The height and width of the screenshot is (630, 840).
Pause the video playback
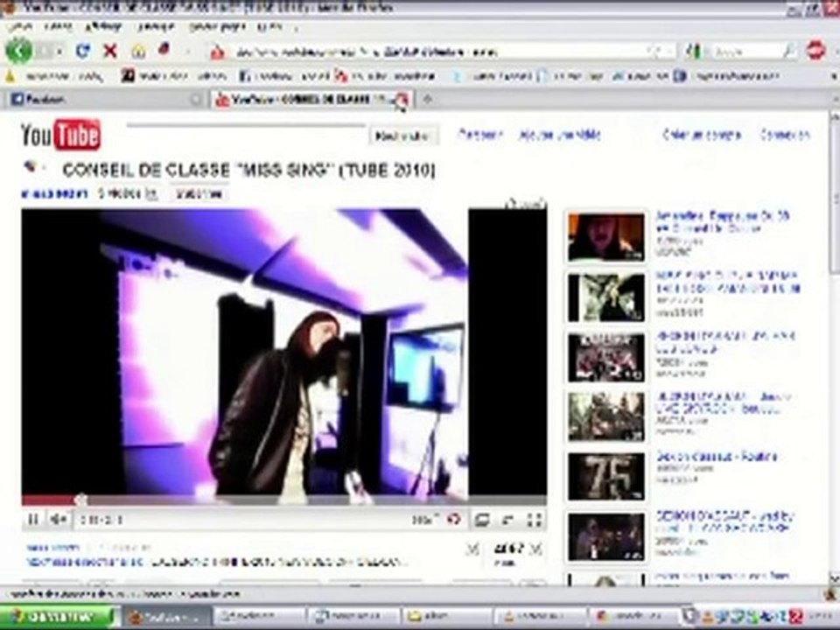click(33, 520)
